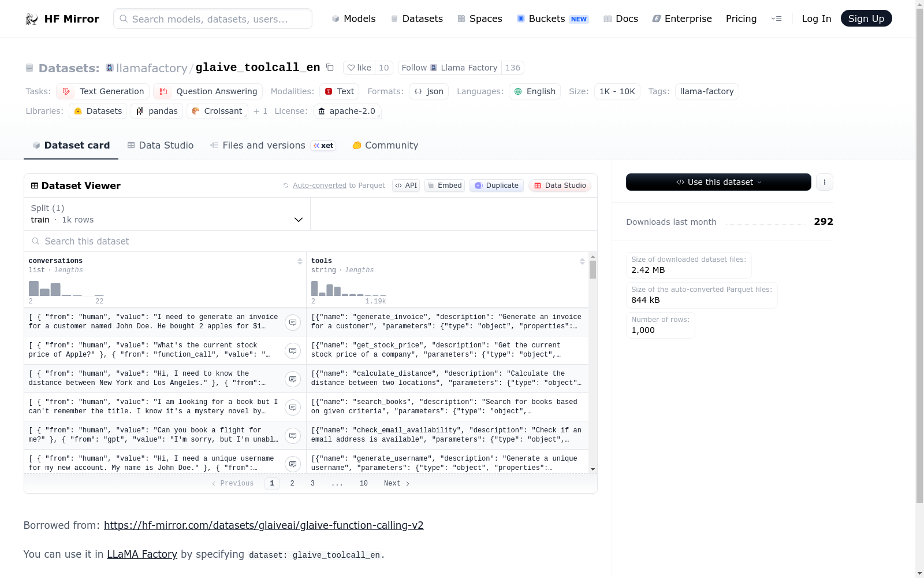Open conversation preview for the book search row
Viewport: 924px width, 578px height.
[293, 407]
